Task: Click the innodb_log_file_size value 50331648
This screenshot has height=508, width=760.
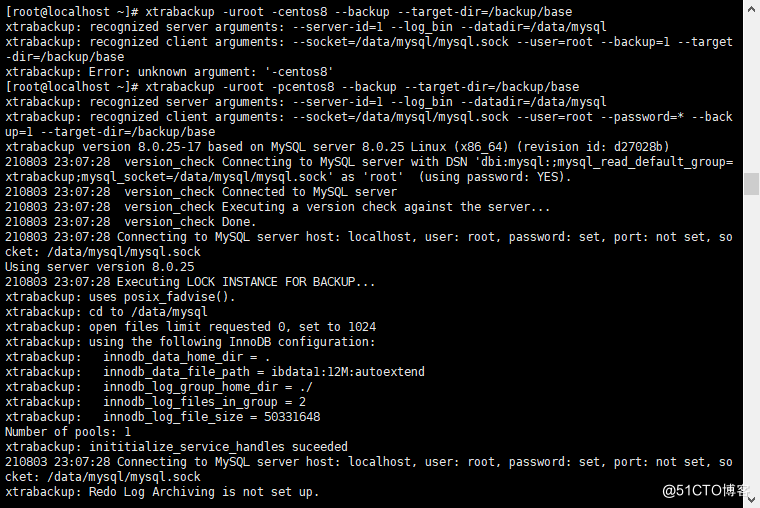Action: tap(292, 417)
